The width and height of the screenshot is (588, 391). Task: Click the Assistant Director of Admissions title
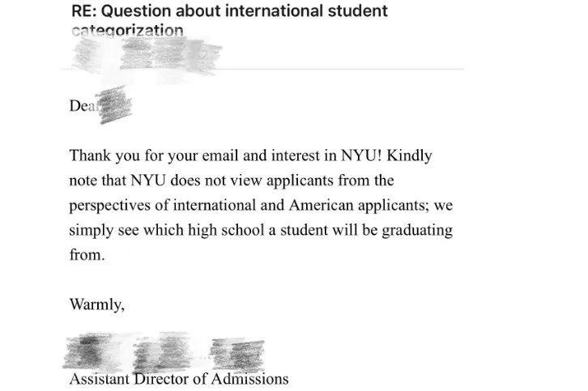[178, 379]
